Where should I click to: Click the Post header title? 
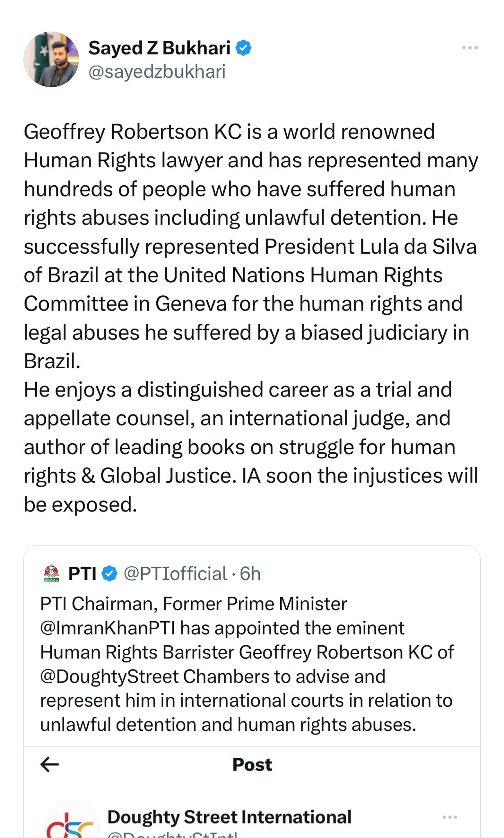(252, 764)
